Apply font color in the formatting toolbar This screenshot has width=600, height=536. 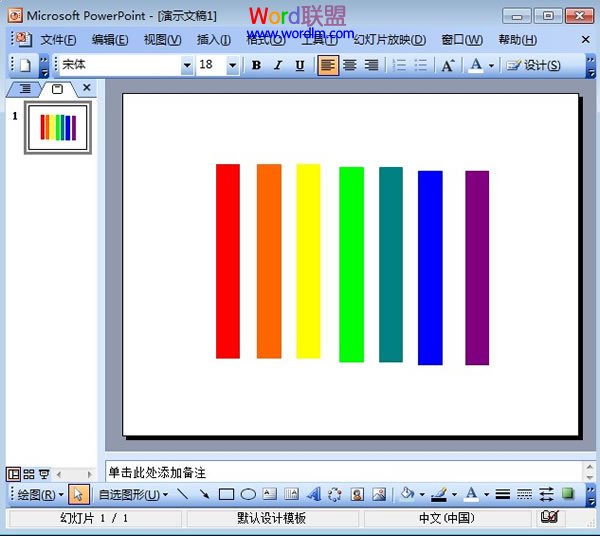(476, 65)
